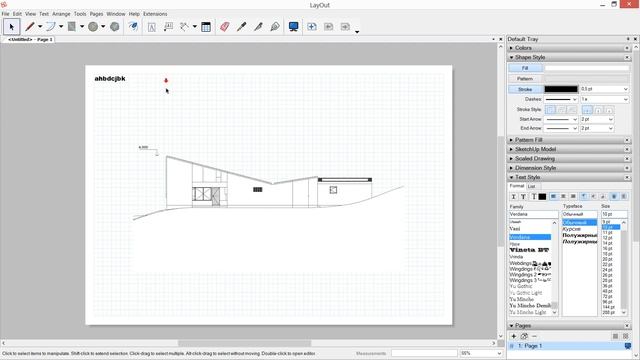The image size is (640, 360).
Task: Toggle the Pattern button in Shape Style
Action: point(525,79)
